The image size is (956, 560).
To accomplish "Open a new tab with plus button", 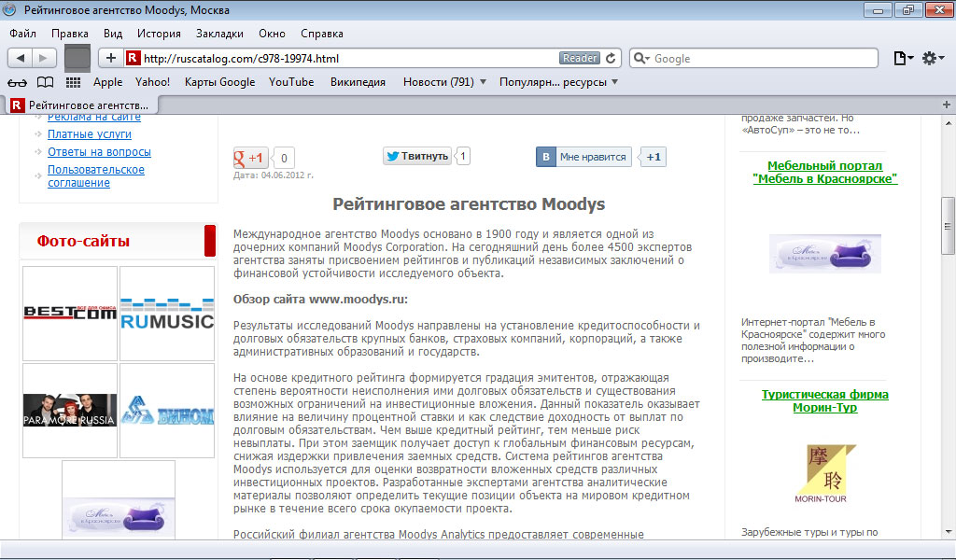I will (947, 105).
